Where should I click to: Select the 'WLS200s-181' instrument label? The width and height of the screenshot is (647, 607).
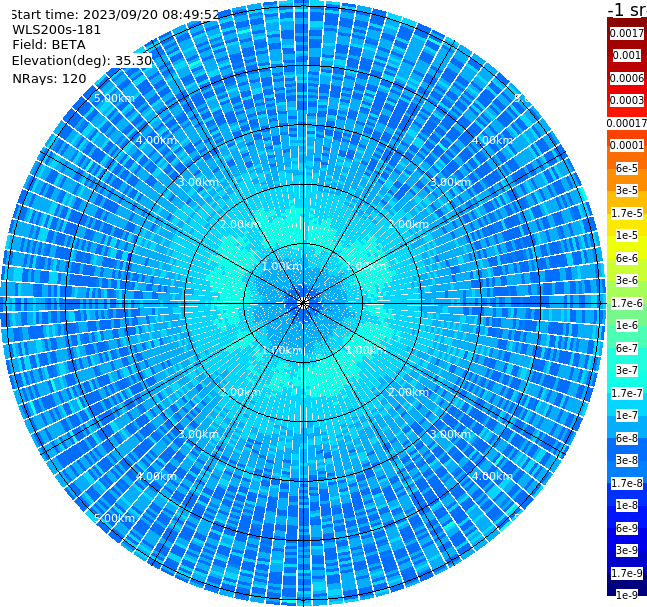click(x=57, y=30)
